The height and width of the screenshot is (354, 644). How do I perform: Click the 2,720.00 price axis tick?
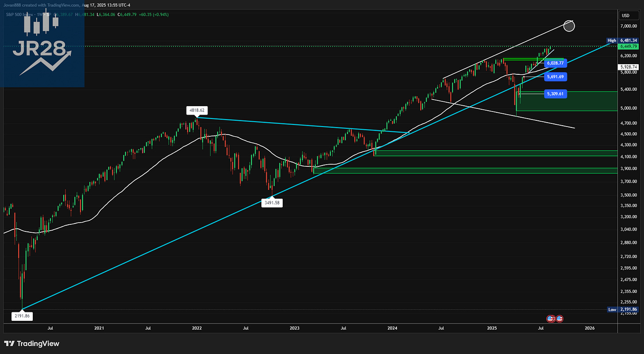coord(629,256)
